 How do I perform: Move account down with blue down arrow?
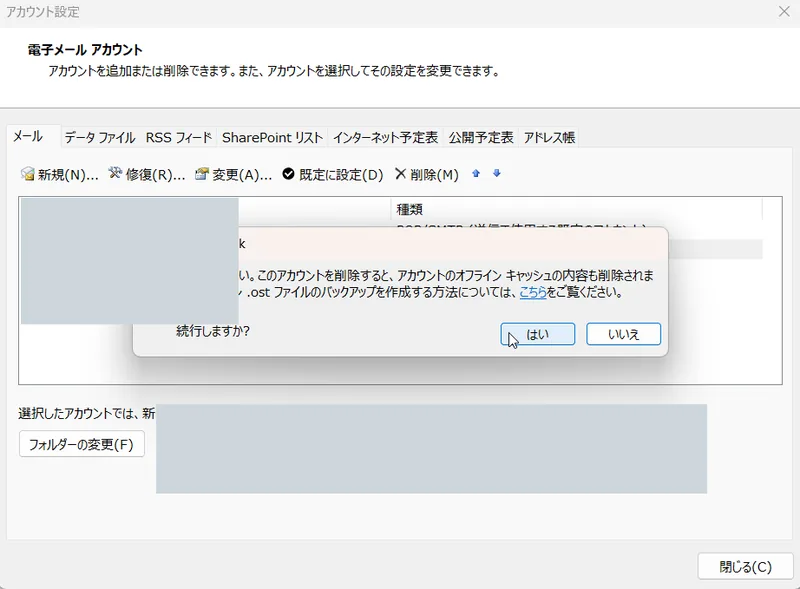click(x=496, y=174)
